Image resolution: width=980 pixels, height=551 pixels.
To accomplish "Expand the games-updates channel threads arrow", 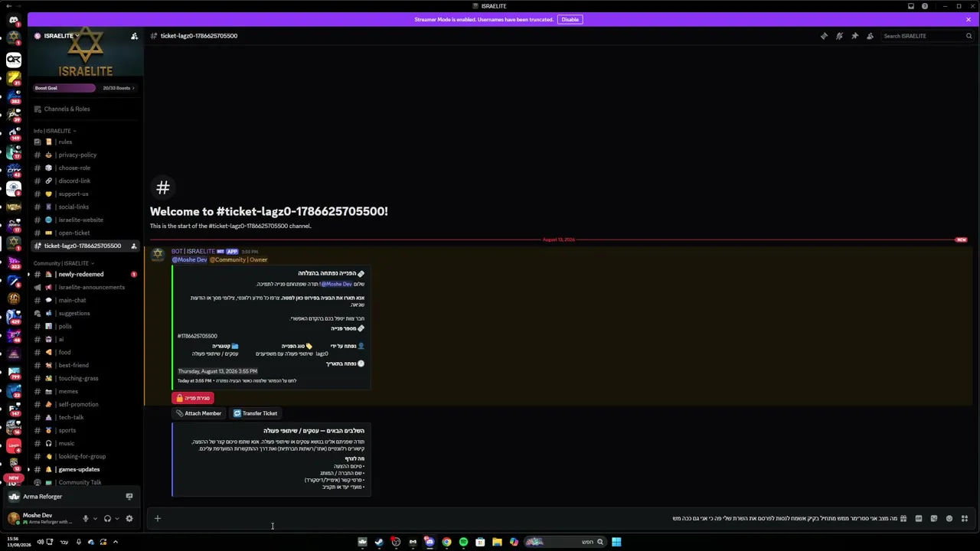I will pos(28,469).
